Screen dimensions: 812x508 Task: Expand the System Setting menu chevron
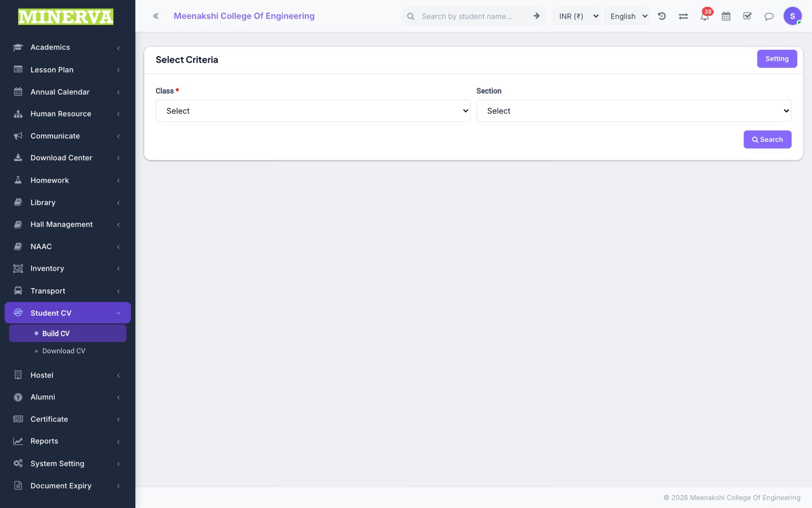point(118,464)
